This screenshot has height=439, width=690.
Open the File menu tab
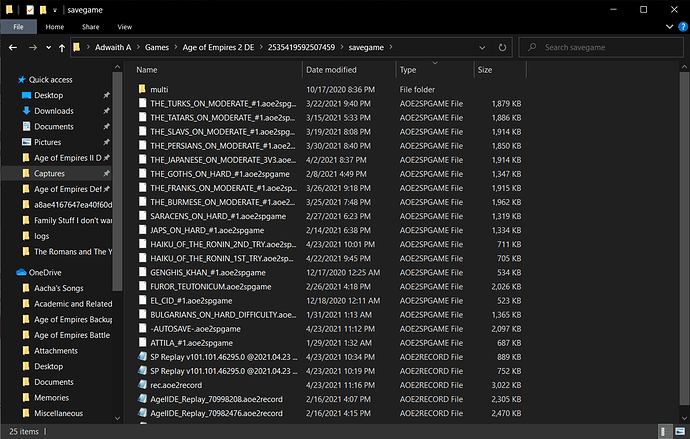coord(18,27)
